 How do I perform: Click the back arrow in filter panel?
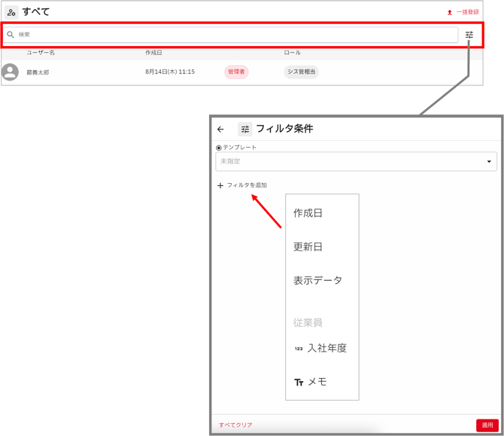220,130
